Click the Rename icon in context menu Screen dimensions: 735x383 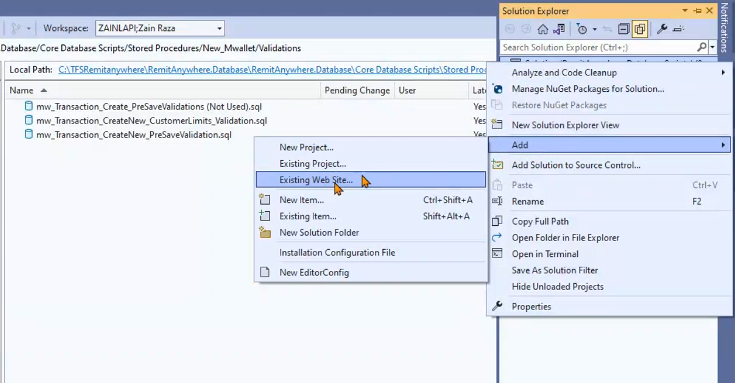pyautogui.click(x=497, y=201)
